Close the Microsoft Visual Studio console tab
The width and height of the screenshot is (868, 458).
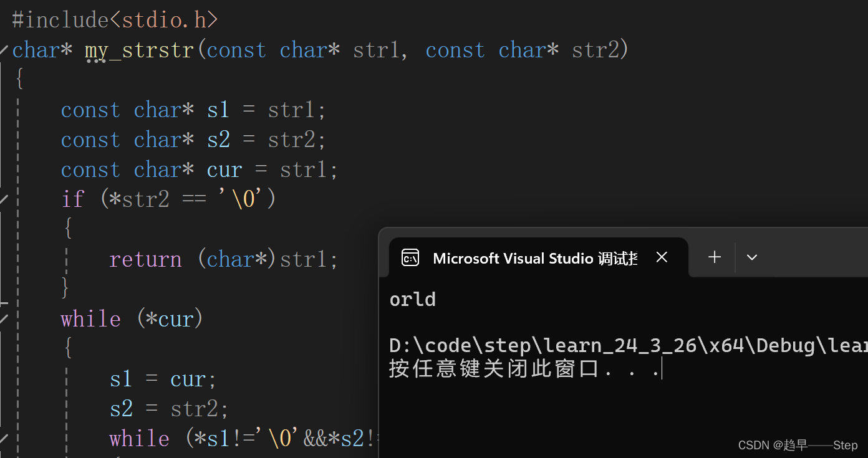[x=662, y=257]
